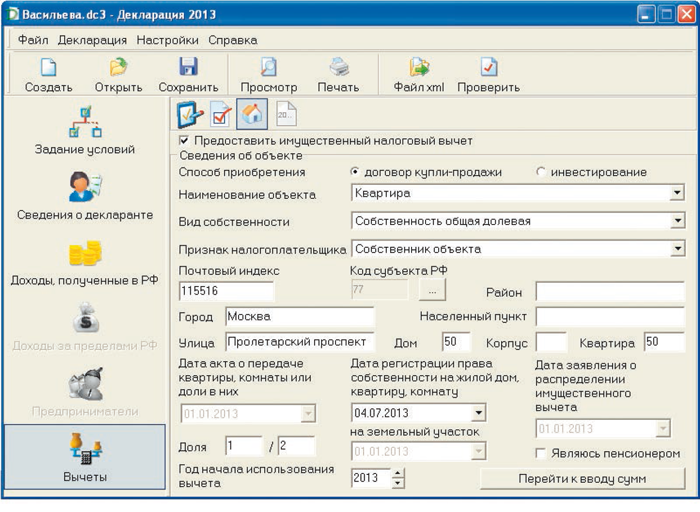Click the Создать new file icon
Viewport: 700px width, 512px height.
click(48, 68)
